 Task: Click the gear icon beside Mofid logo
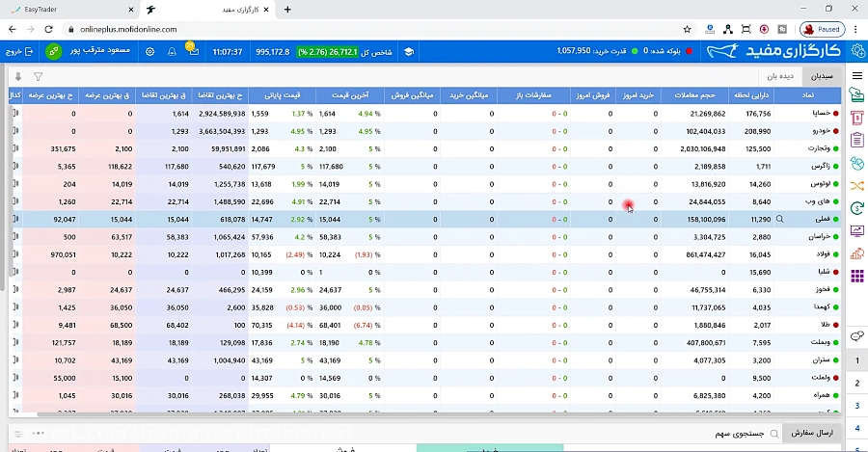tap(858, 51)
